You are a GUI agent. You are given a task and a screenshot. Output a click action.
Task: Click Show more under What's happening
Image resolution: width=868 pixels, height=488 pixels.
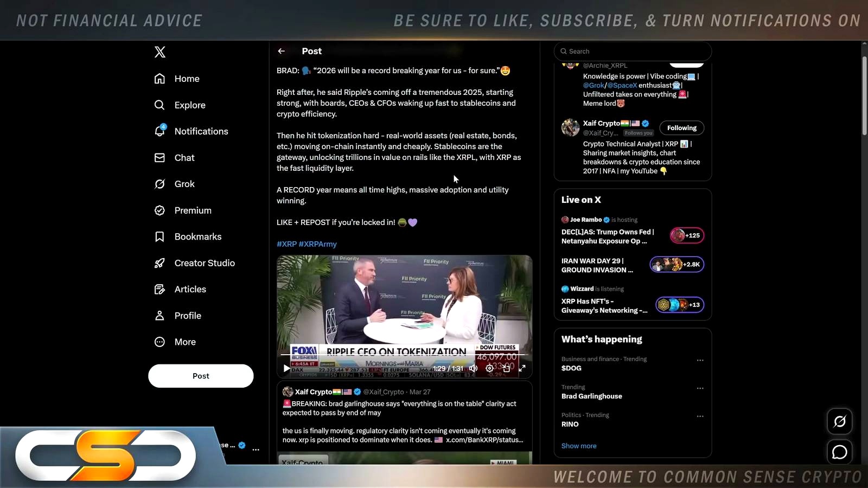579,446
